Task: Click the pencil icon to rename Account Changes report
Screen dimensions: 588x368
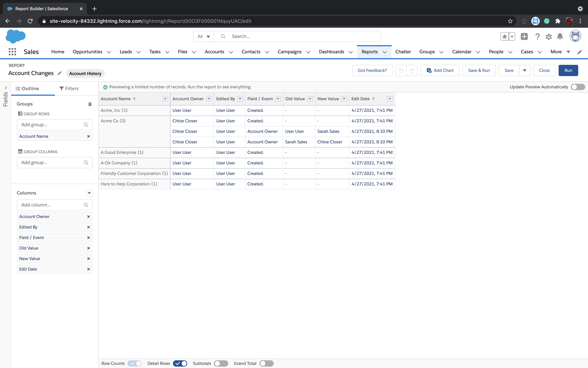Action: pos(59,73)
